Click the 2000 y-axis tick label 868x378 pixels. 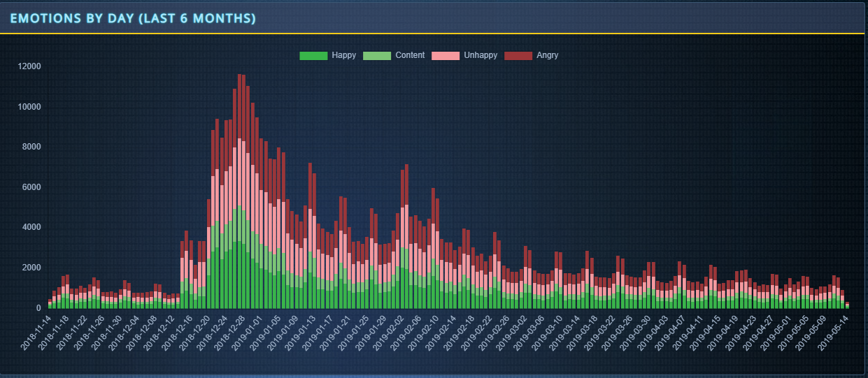pyautogui.click(x=31, y=268)
